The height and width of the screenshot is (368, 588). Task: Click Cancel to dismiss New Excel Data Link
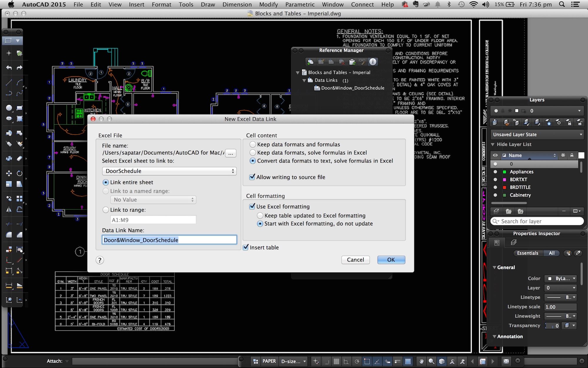pos(355,259)
